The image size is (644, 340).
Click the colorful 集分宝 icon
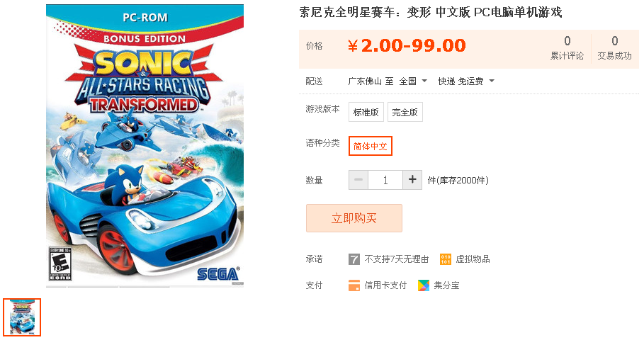click(x=424, y=285)
